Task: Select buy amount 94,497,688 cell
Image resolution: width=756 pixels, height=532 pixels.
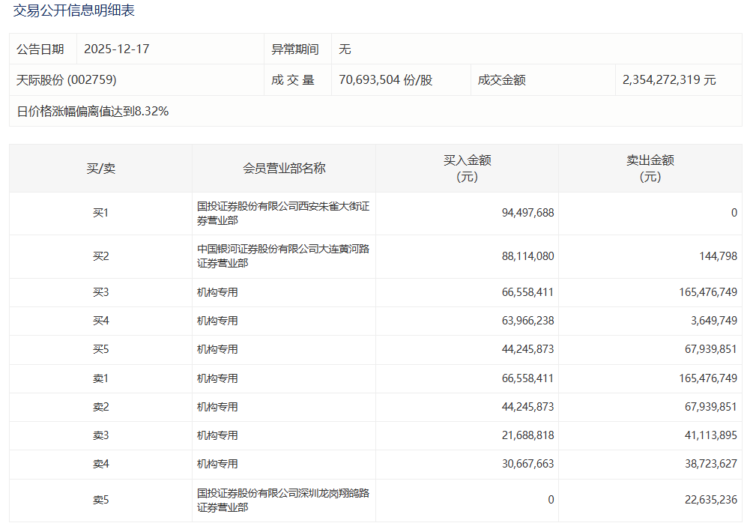Action: click(527, 214)
